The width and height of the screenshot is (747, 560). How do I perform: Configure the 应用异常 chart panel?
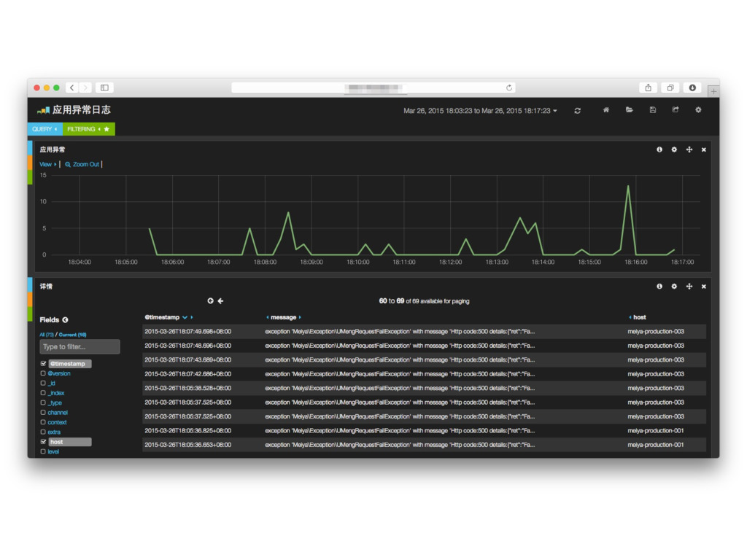click(x=674, y=149)
